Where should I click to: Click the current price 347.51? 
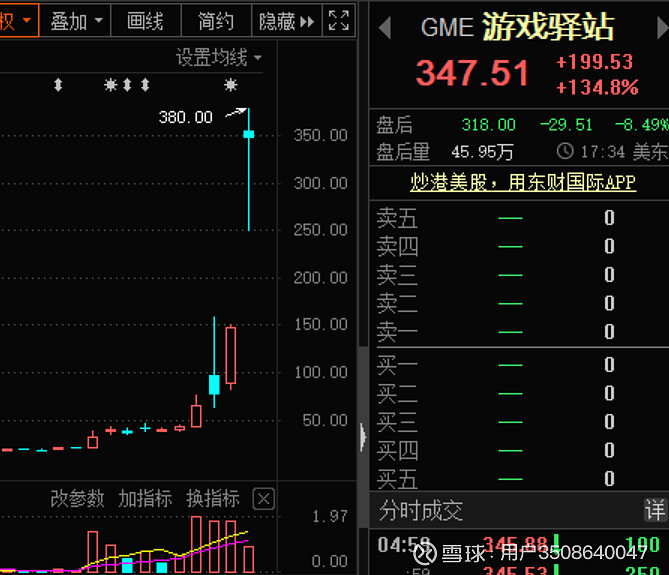coord(472,73)
